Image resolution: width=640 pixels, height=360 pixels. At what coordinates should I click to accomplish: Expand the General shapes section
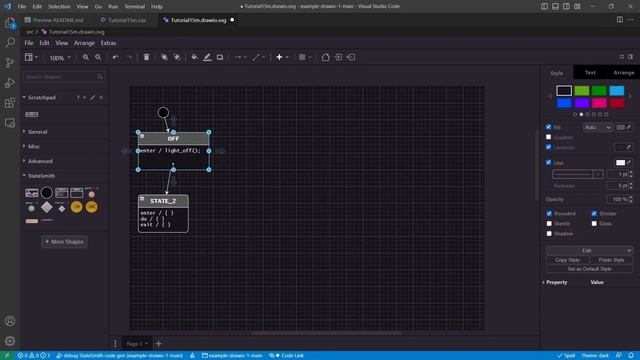pyautogui.click(x=38, y=132)
